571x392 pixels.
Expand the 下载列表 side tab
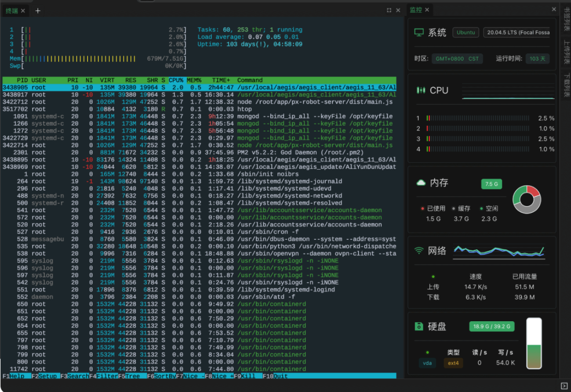point(566,86)
